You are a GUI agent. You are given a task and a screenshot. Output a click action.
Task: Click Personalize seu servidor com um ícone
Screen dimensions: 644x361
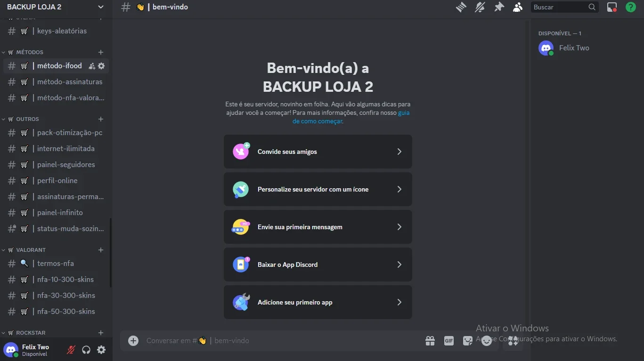[318, 189]
